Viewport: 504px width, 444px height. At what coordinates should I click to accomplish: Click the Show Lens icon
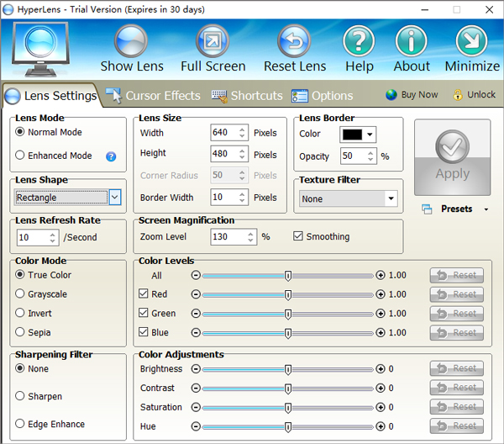[x=131, y=41]
